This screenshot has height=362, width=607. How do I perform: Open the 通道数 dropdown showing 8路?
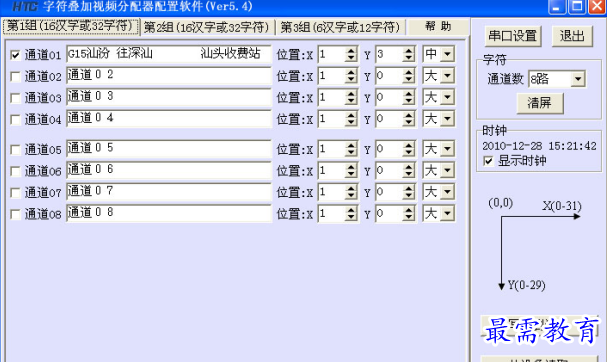(x=578, y=79)
